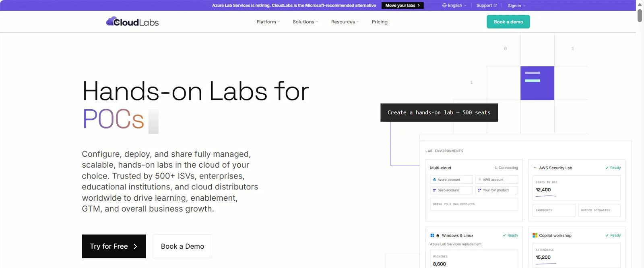644x268 pixels.
Task: Click the POCs gradient headline word
Action: point(113,119)
